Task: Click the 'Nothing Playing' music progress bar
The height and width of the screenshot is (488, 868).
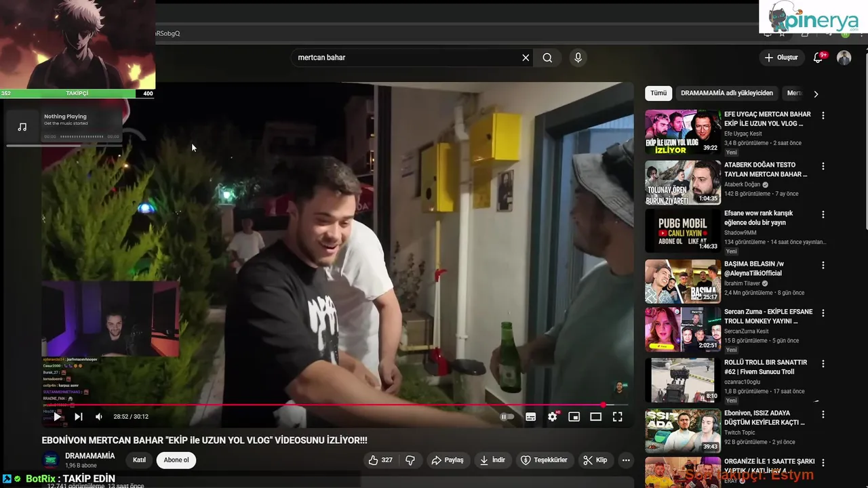Action: tap(81, 136)
